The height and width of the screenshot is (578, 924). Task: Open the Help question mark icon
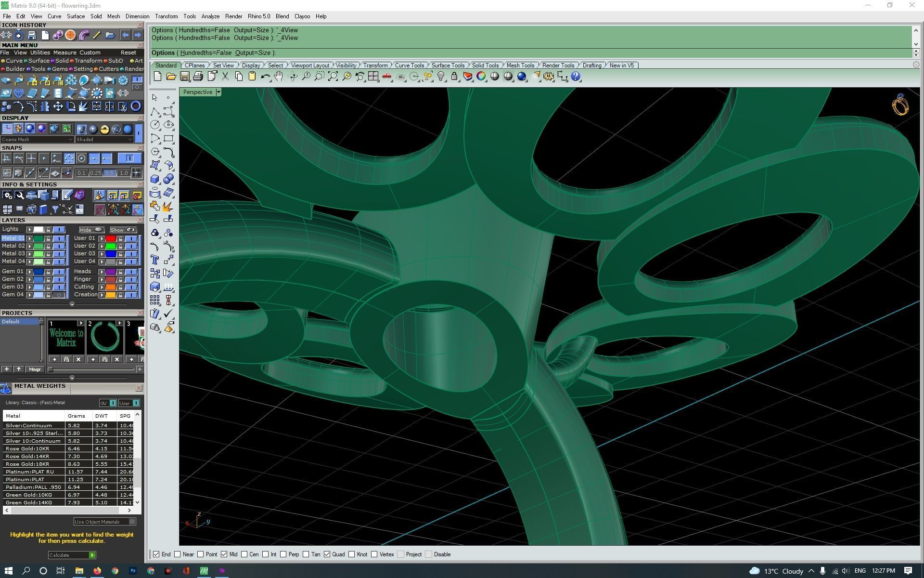[576, 77]
